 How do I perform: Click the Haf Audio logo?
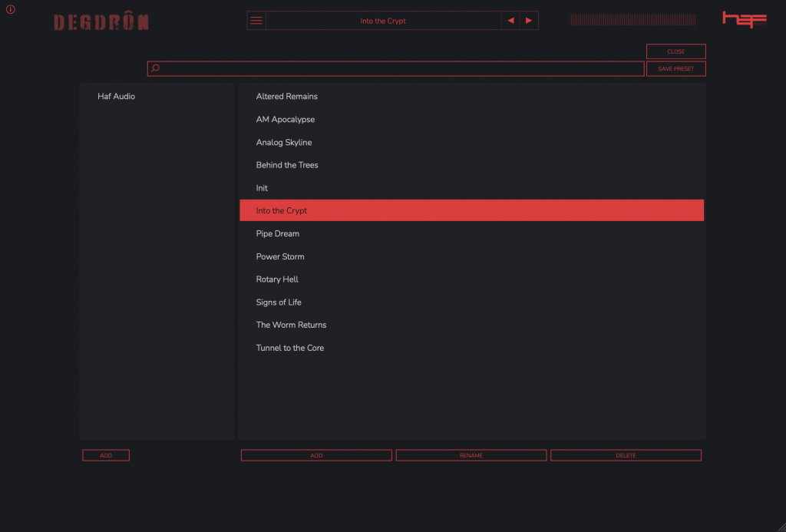click(x=744, y=20)
